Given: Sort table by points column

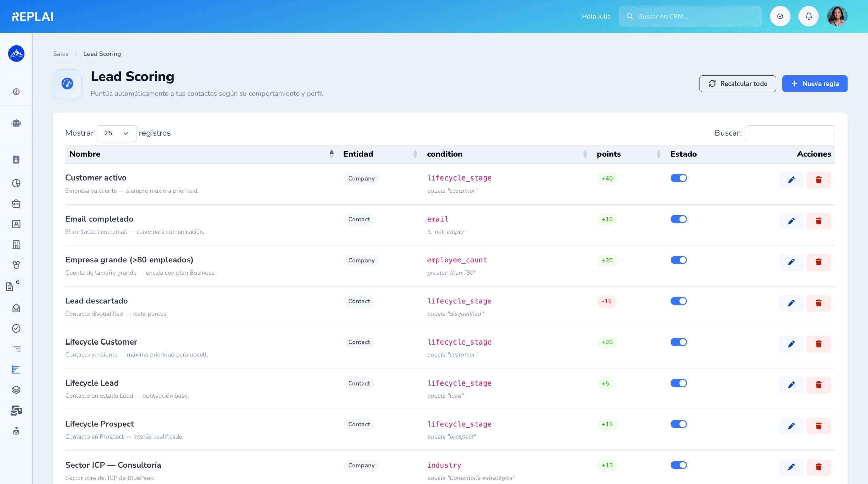Looking at the screenshot, I should pos(629,154).
